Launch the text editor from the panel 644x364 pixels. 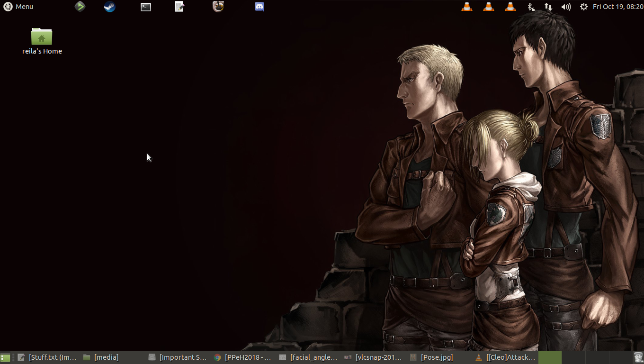(x=179, y=7)
